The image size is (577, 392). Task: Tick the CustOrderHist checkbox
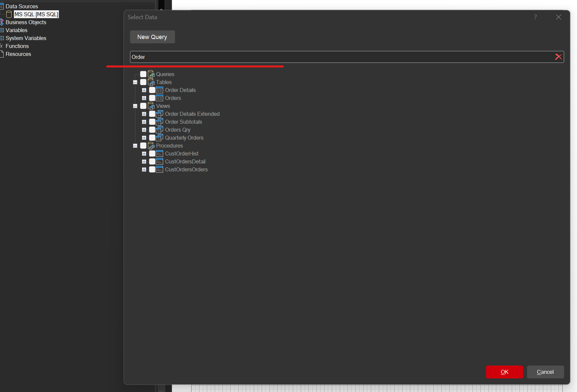coord(152,153)
